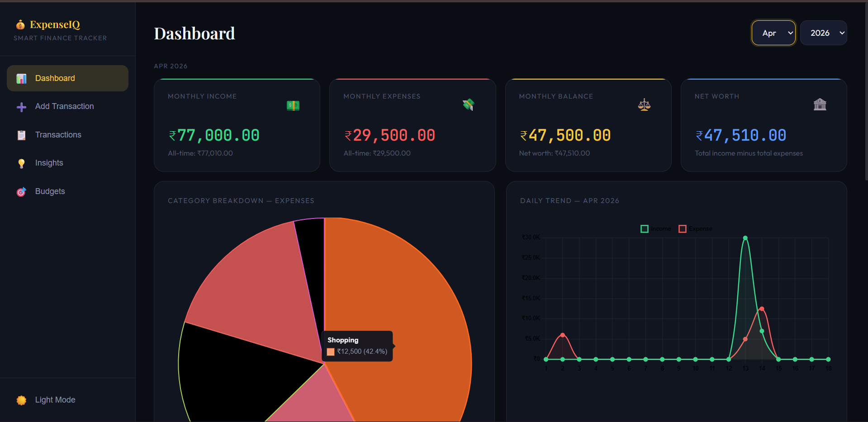
Task: Click the Dashboard page heading
Action: [x=194, y=33]
